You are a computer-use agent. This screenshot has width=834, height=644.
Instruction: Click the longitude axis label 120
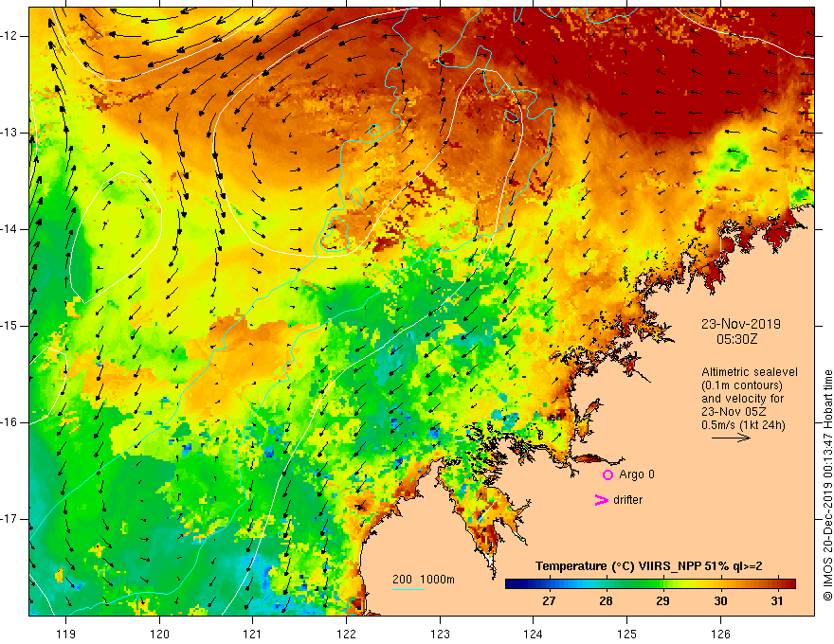pos(159,634)
